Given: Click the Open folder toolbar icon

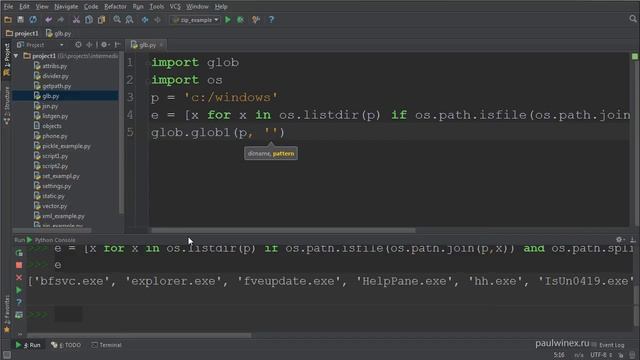Looking at the screenshot, I should pyautogui.click(x=8, y=20).
